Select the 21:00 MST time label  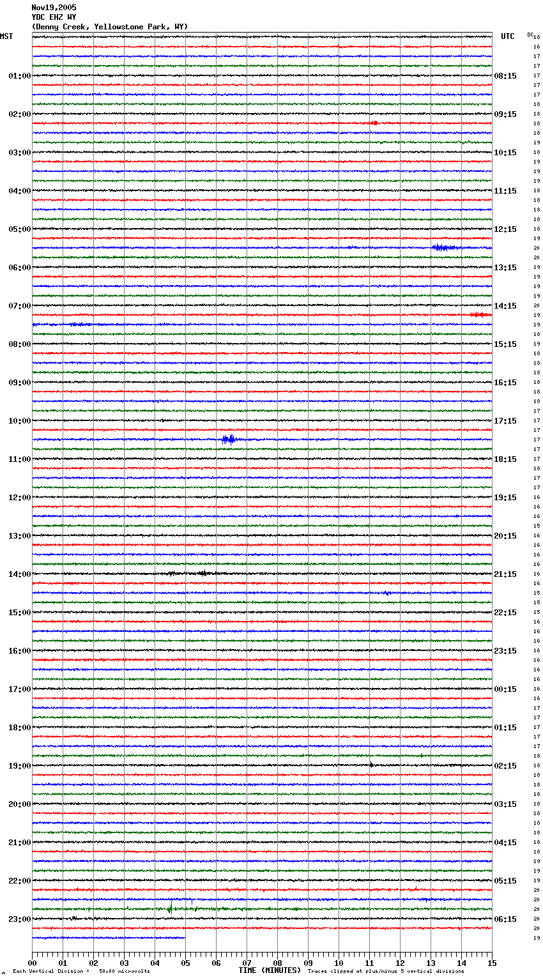coord(19,843)
